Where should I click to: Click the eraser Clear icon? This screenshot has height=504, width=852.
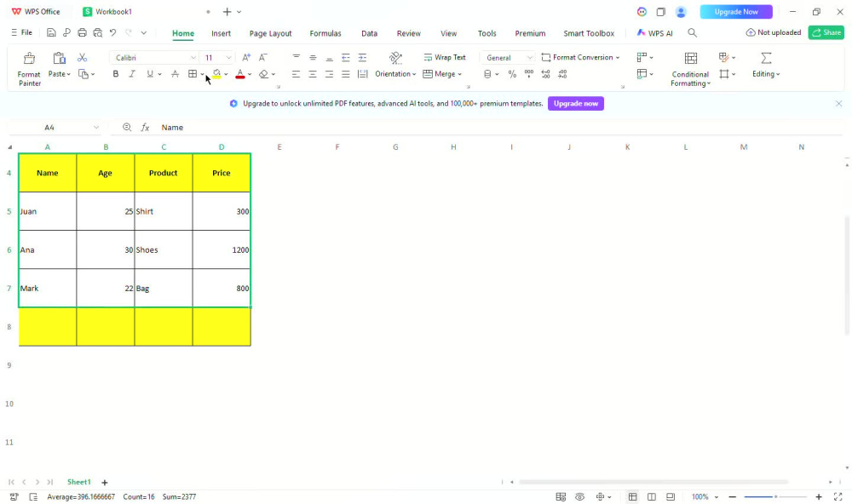click(263, 74)
